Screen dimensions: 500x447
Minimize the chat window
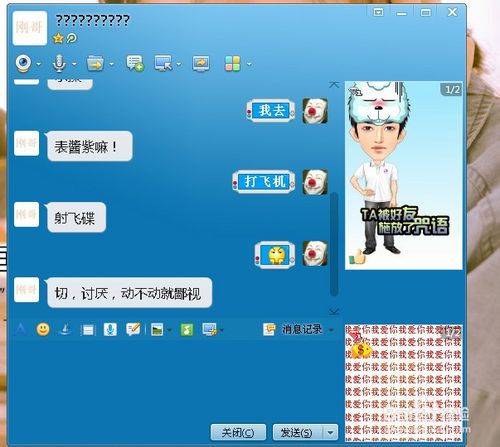pyautogui.click(x=402, y=13)
